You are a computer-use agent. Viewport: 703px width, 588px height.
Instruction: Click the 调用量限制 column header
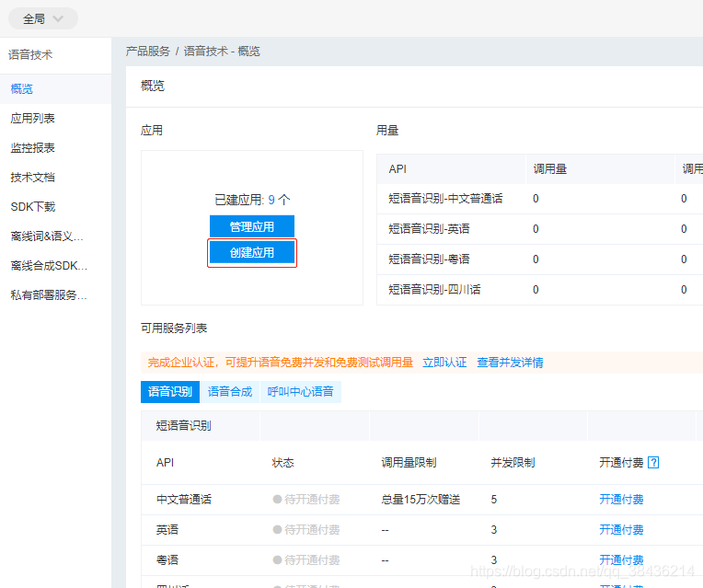[x=409, y=463]
